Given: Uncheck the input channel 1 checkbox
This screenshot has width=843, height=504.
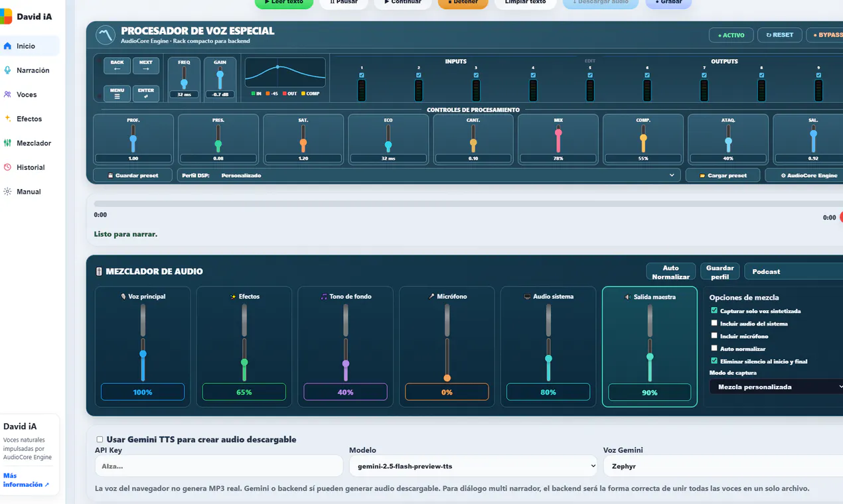Looking at the screenshot, I should tap(362, 76).
